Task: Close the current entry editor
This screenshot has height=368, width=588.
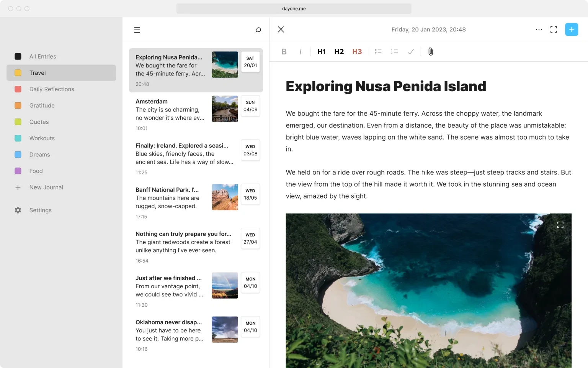Action: (281, 30)
